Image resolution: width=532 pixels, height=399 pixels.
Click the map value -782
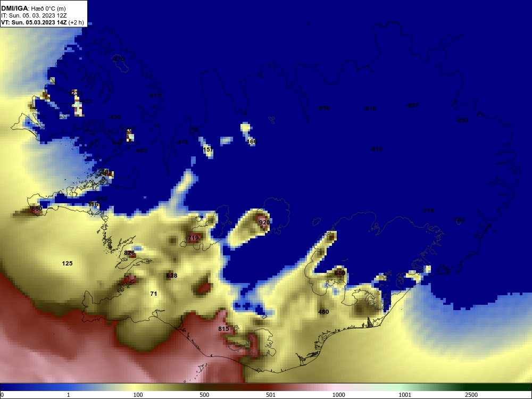(459, 220)
